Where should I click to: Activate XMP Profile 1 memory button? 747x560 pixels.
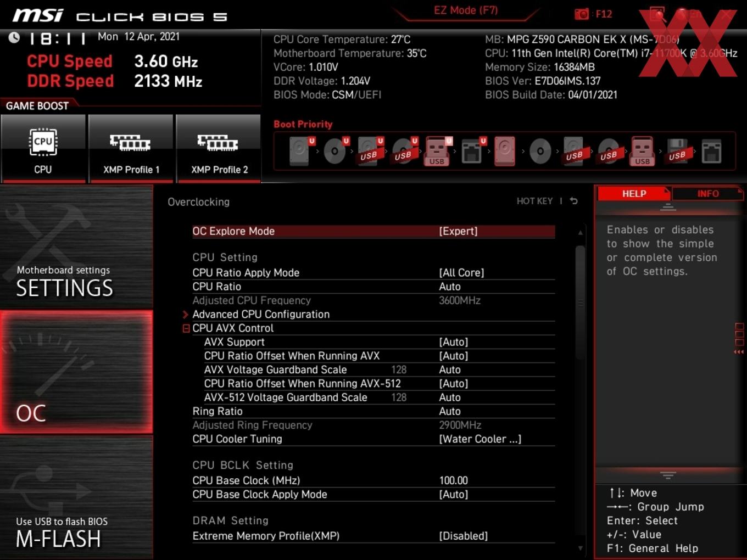tap(131, 148)
